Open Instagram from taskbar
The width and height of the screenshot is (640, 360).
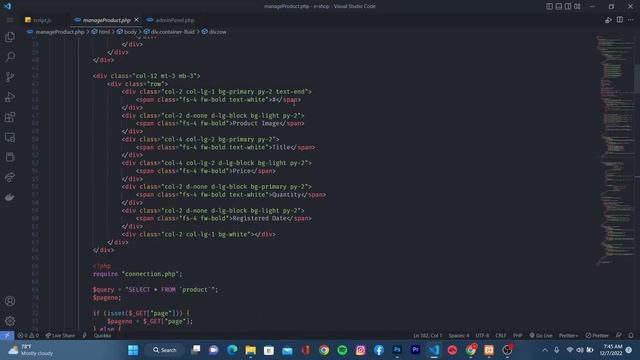tap(360, 350)
